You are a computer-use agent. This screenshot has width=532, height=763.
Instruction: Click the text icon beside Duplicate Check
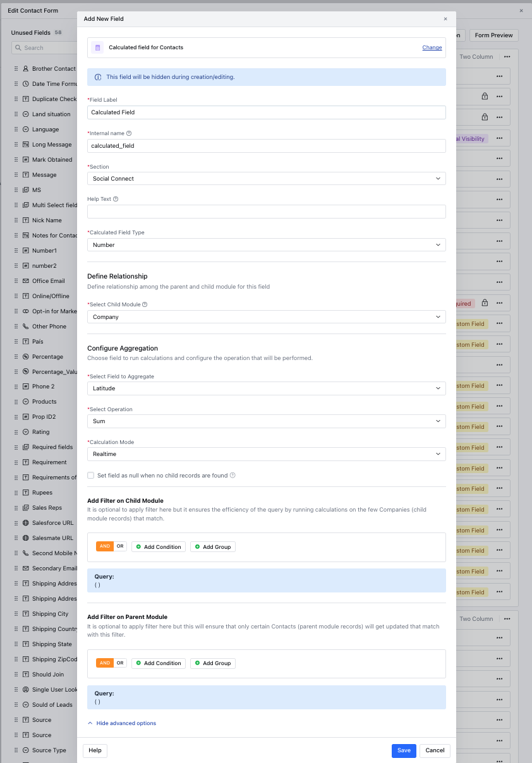pos(26,99)
